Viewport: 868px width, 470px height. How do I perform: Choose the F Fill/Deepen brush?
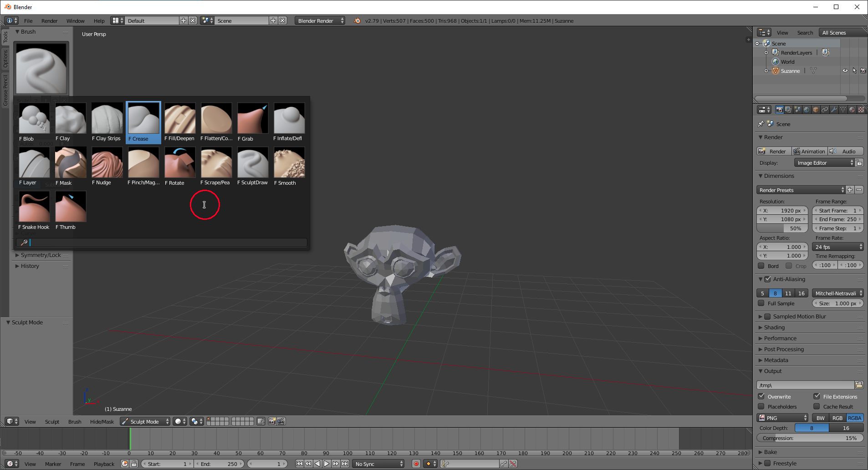point(180,122)
